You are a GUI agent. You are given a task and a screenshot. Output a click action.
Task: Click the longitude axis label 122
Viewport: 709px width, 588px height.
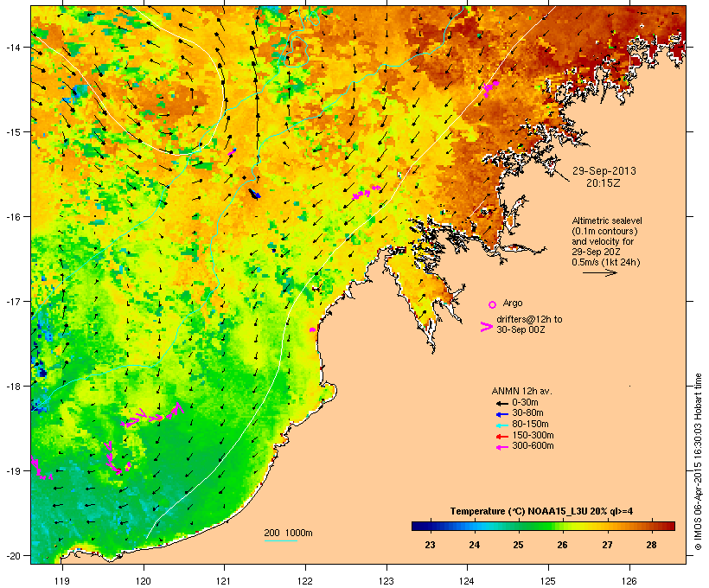point(305,581)
